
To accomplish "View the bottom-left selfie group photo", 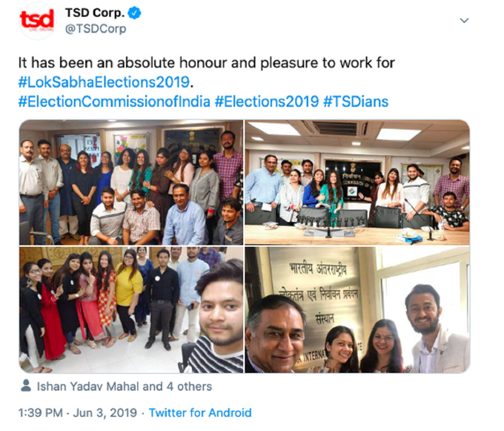I will point(131,310).
